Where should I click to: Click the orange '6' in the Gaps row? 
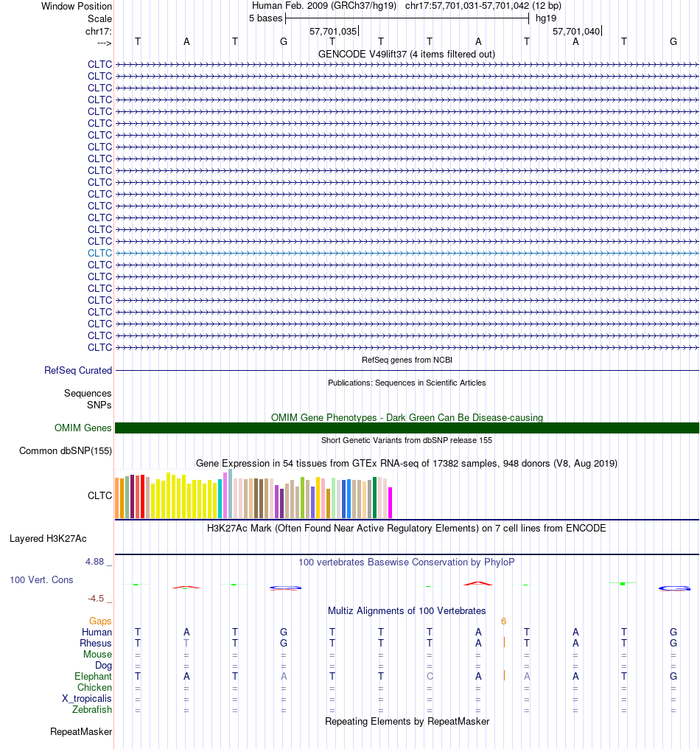503,621
